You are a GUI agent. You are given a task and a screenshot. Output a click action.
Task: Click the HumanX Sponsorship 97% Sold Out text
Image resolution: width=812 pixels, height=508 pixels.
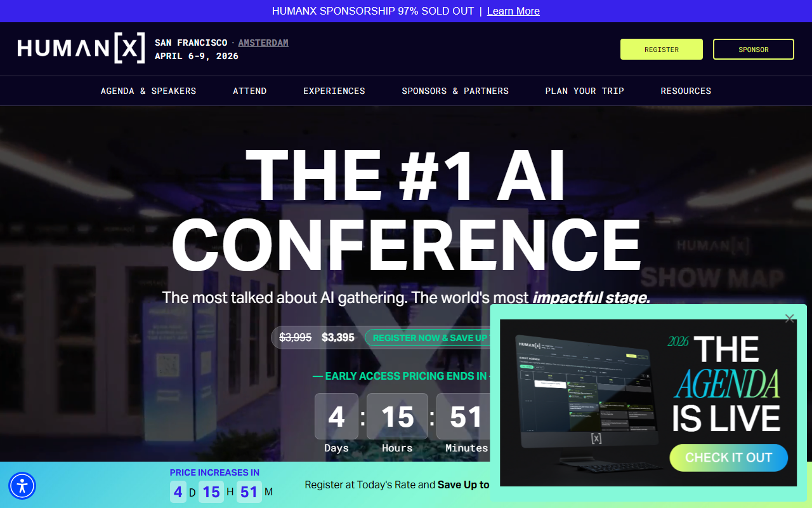tap(373, 11)
